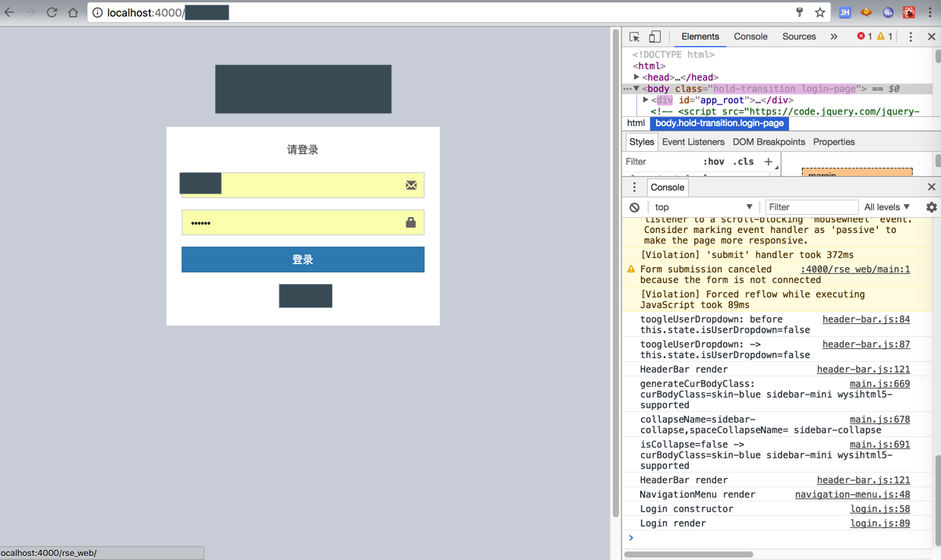Focus the password input field

point(302,222)
